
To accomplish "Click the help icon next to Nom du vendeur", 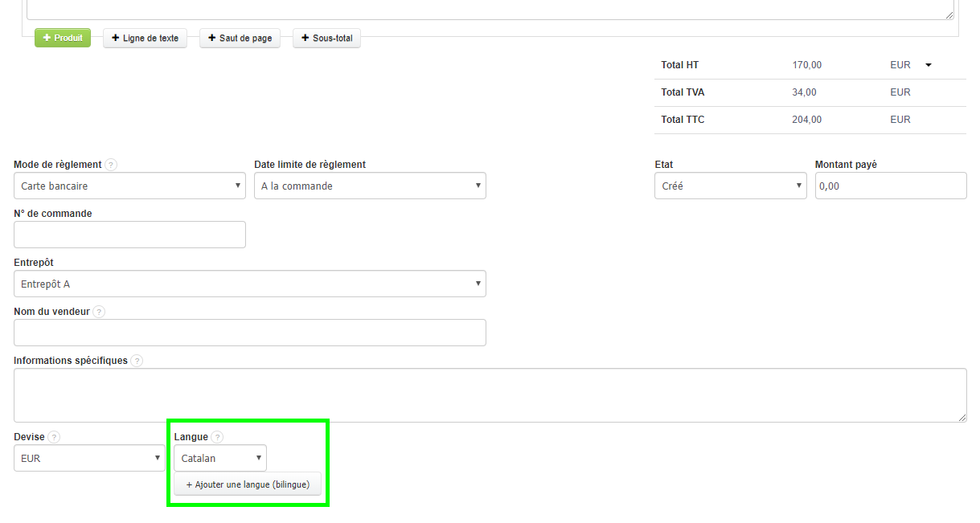I will [99, 312].
